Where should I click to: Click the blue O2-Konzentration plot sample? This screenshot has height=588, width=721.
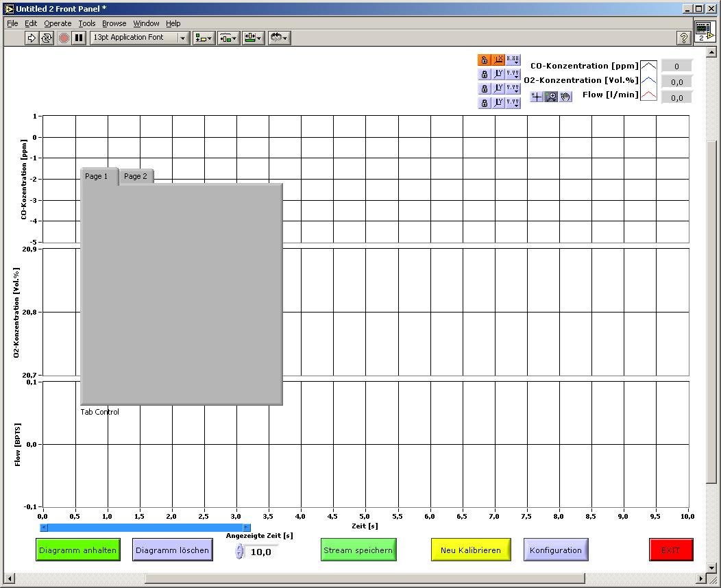click(649, 80)
